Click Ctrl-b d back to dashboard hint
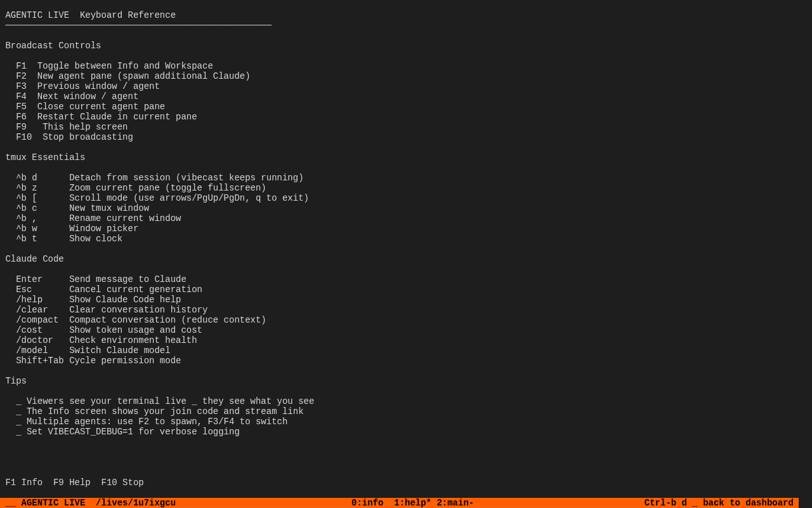The height and width of the screenshot is (508, 812). click(718, 503)
